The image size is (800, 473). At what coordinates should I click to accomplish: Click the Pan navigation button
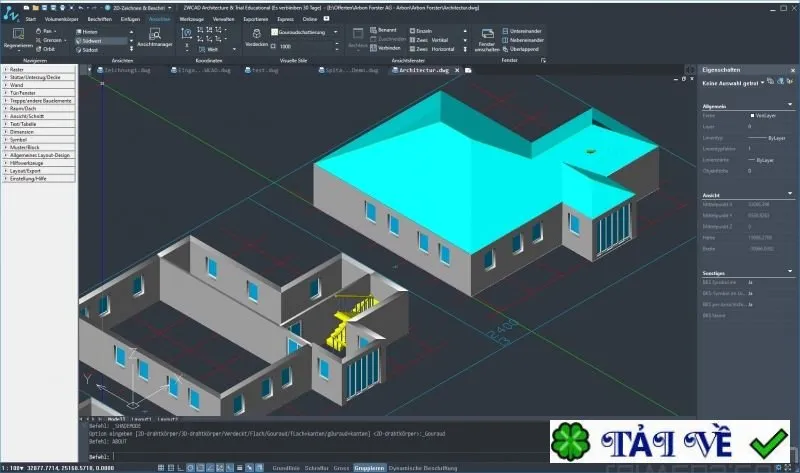pyautogui.click(x=44, y=31)
